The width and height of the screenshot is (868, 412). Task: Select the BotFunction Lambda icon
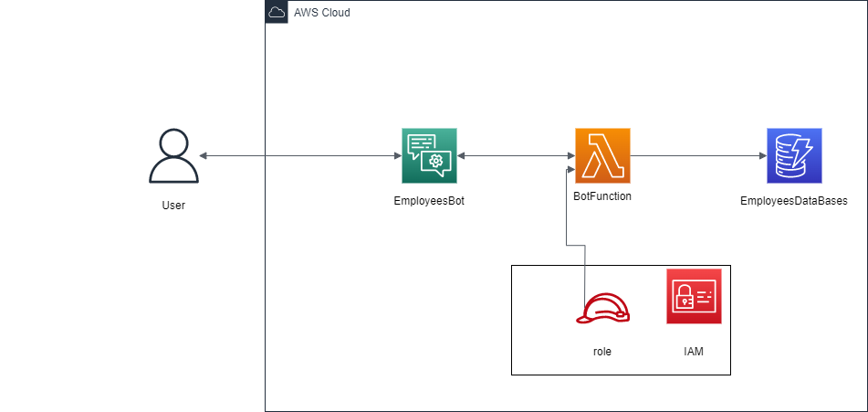point(602,155)
